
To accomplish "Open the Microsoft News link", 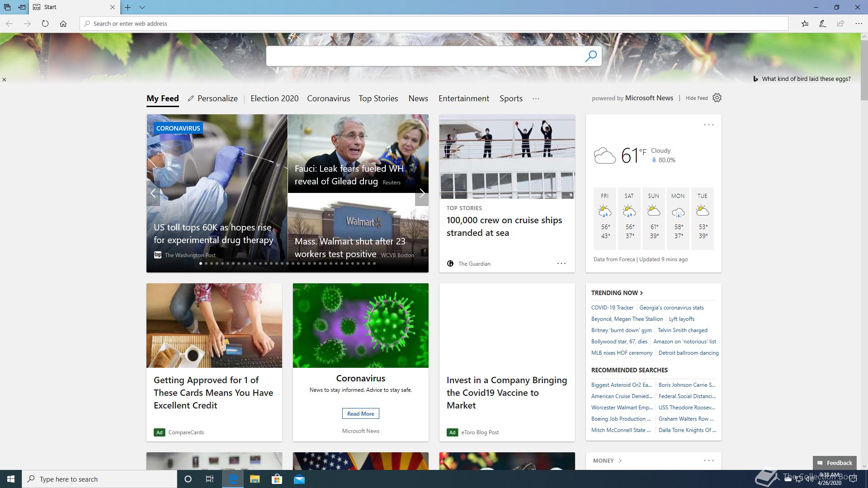I will (649, 98).
